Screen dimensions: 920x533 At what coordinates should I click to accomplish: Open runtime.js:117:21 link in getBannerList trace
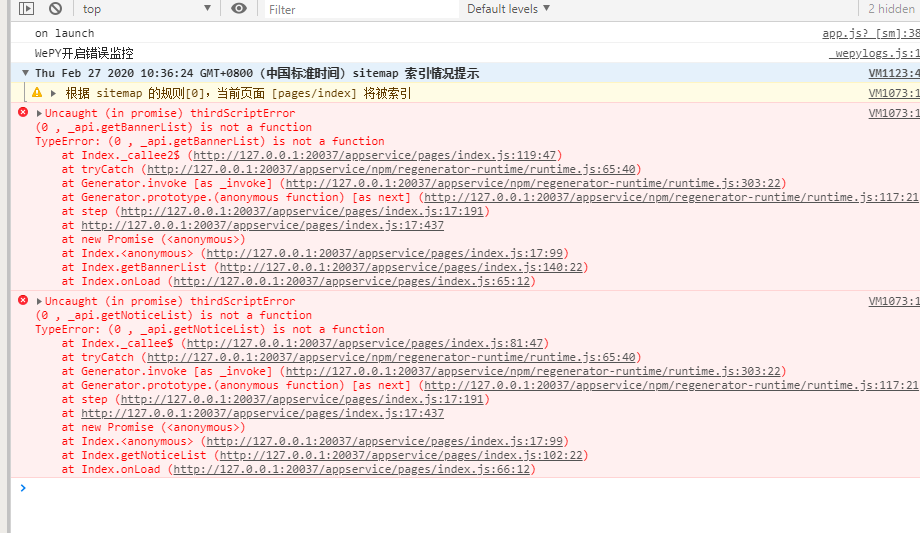pyautogui.click(x=671, y=198)
